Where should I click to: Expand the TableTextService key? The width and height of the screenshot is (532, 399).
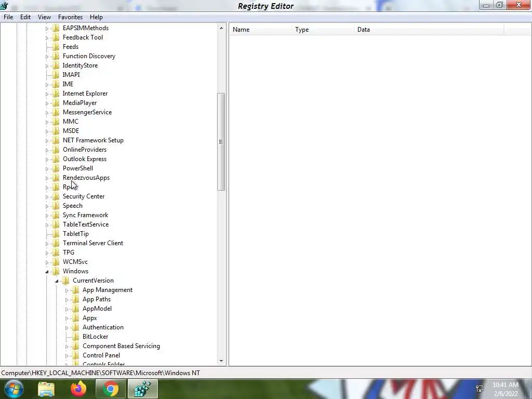[47, 224]
